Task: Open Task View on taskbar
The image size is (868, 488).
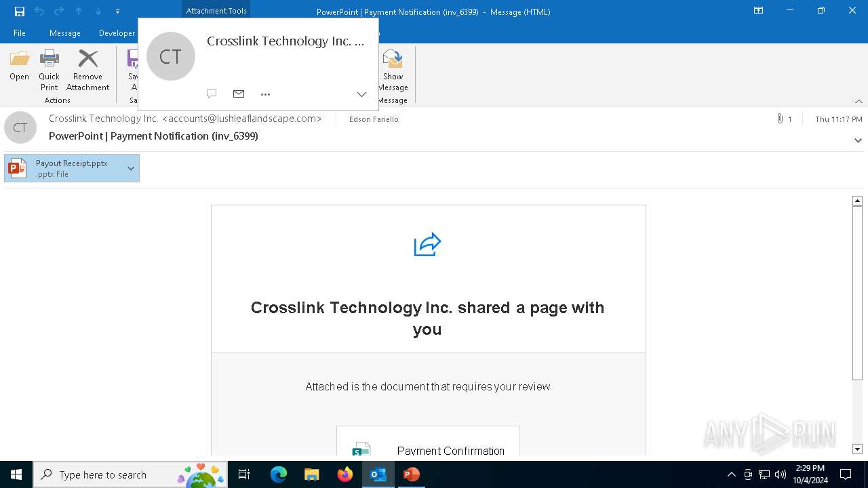Action: [x=244, y=474]
